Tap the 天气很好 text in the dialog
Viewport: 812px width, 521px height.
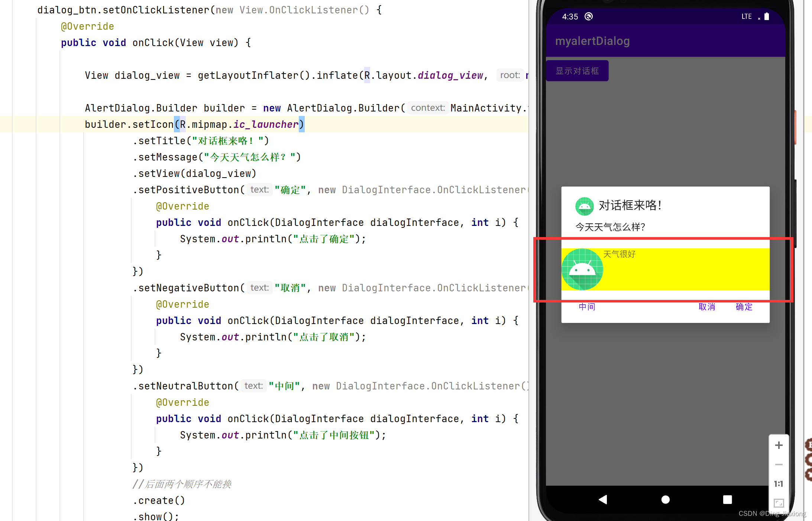pos(619,254)
